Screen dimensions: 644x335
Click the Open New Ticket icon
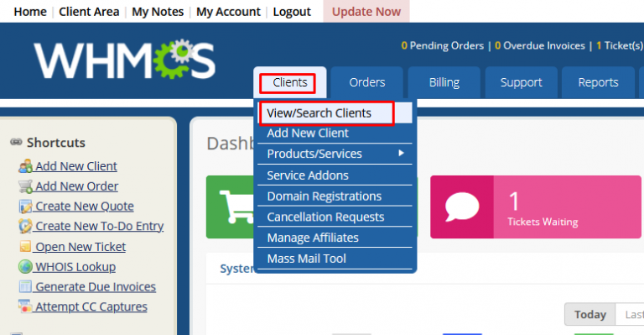[25, 246]
